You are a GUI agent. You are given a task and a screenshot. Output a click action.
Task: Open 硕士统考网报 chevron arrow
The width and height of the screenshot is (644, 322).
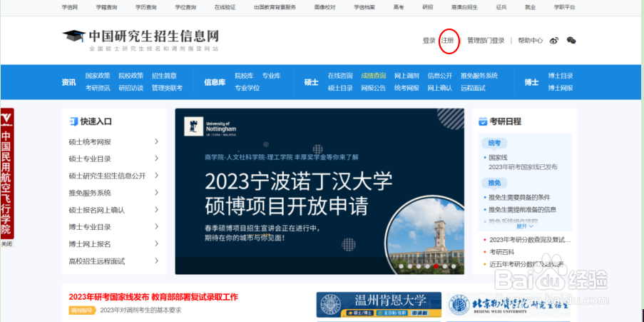tap(156, 141)
